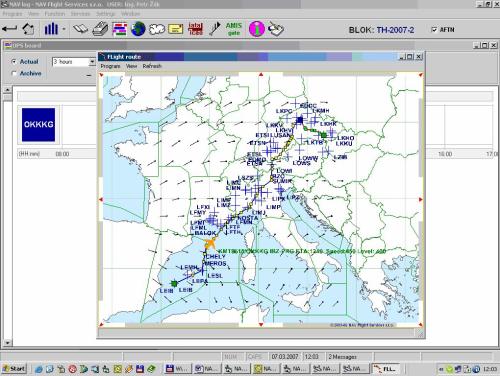Toggle the AFTN checkbox

tap(434, 30)
